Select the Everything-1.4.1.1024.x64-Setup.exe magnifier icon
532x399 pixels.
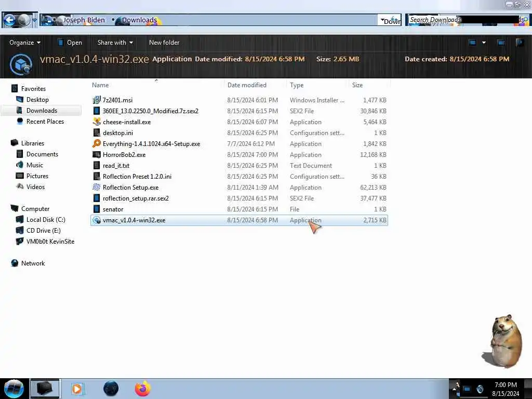[97, 143]
